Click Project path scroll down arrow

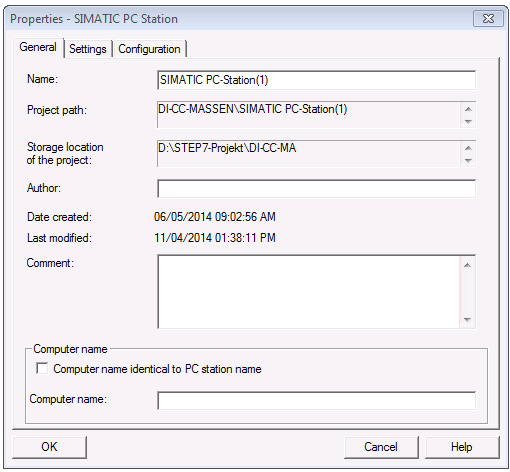coord(468,122)
